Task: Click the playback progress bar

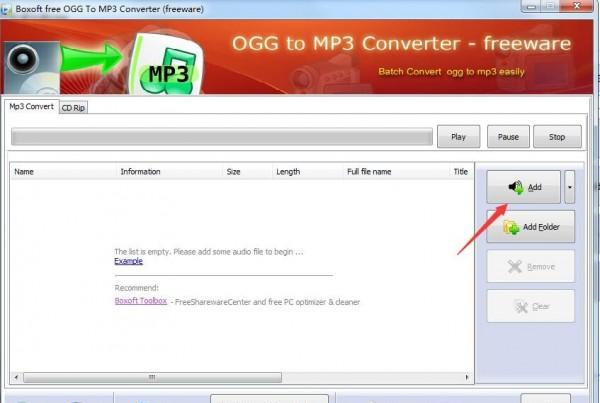Action: click(x=222, y=137)
